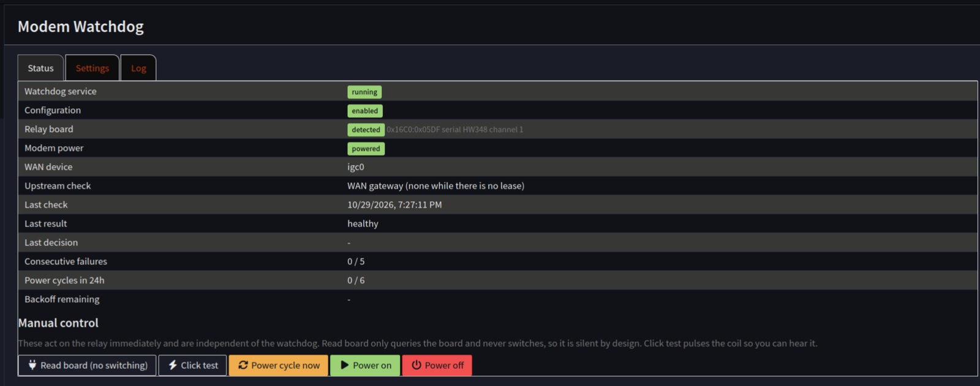The image size is (980, 386).
Task: Click the manual control description paragraph
Action: pos(418,343)
